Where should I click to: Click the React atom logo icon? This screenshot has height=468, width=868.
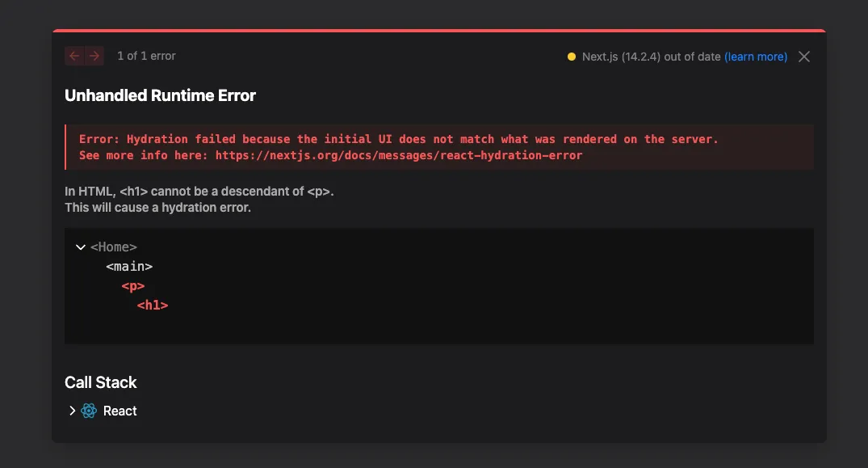[x=89, y=411]
